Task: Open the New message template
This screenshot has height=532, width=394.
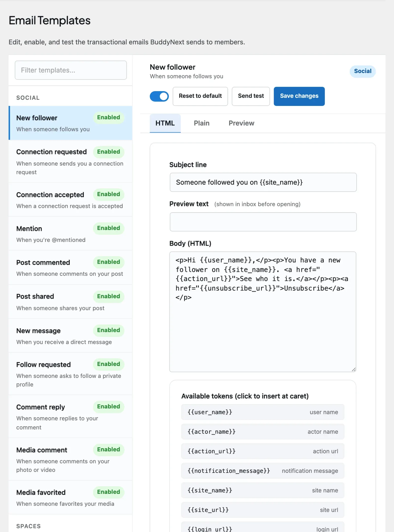Action: coord(71,336)
